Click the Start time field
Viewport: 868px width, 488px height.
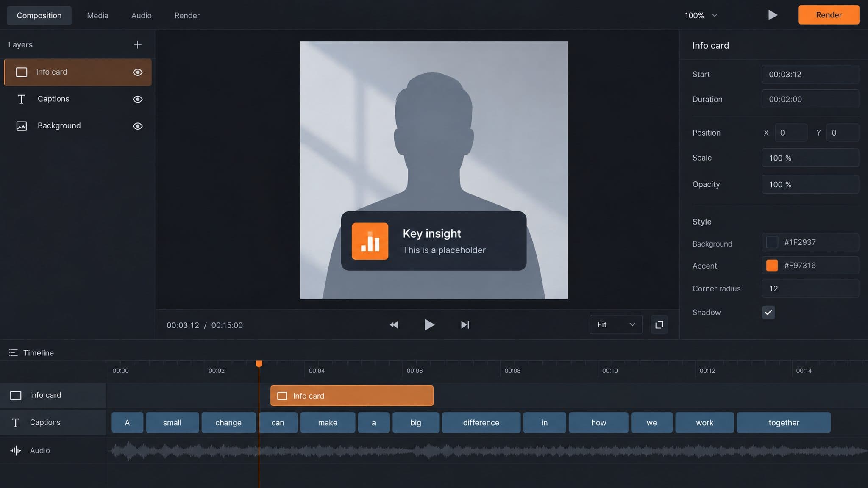(x=810, y=74)
